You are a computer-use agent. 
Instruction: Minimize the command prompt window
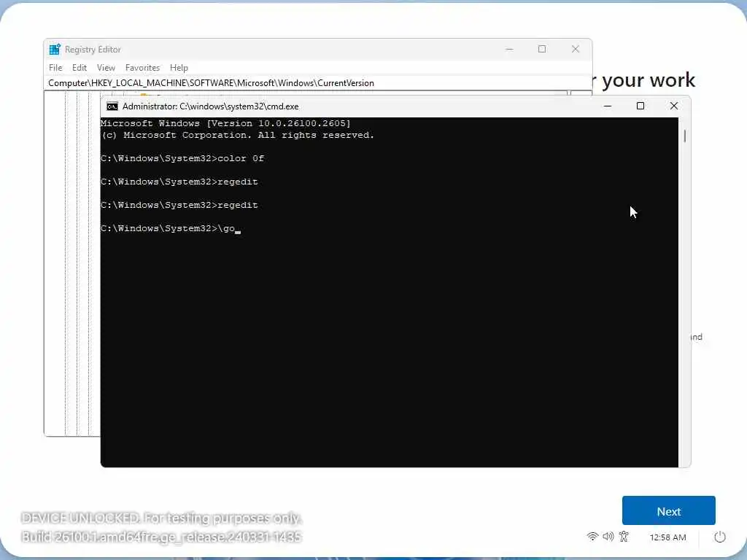click(608, 106)
